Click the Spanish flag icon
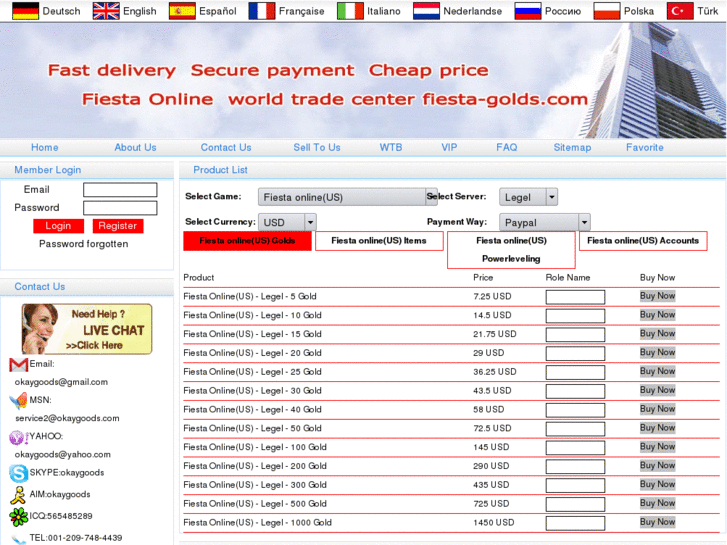This screenshot has height=545, width=727. [x=182, y=11]
